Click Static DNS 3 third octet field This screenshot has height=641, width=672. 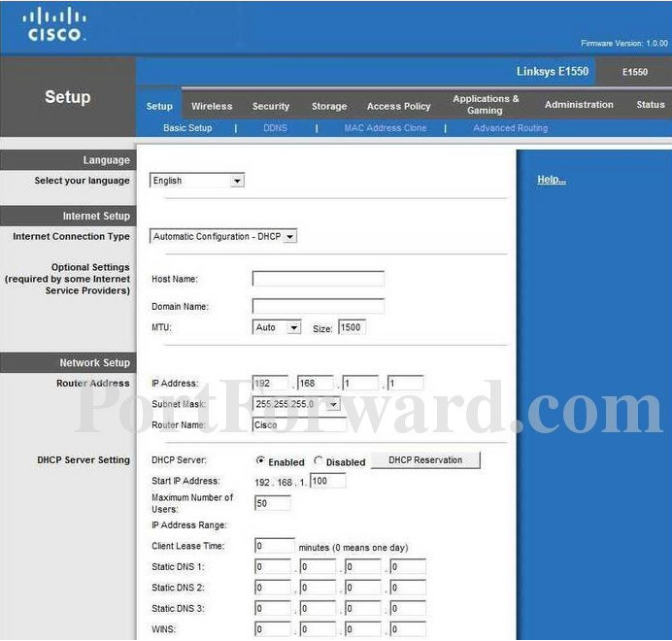(363, 608)
